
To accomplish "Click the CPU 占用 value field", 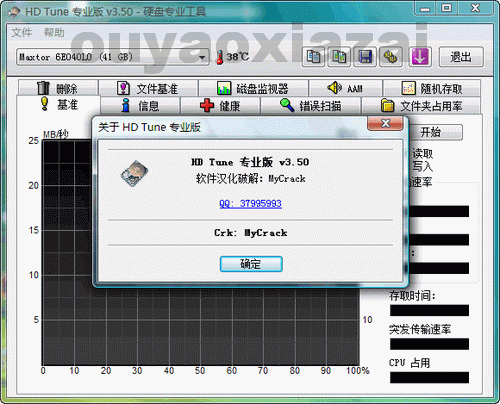I will 429,378.
